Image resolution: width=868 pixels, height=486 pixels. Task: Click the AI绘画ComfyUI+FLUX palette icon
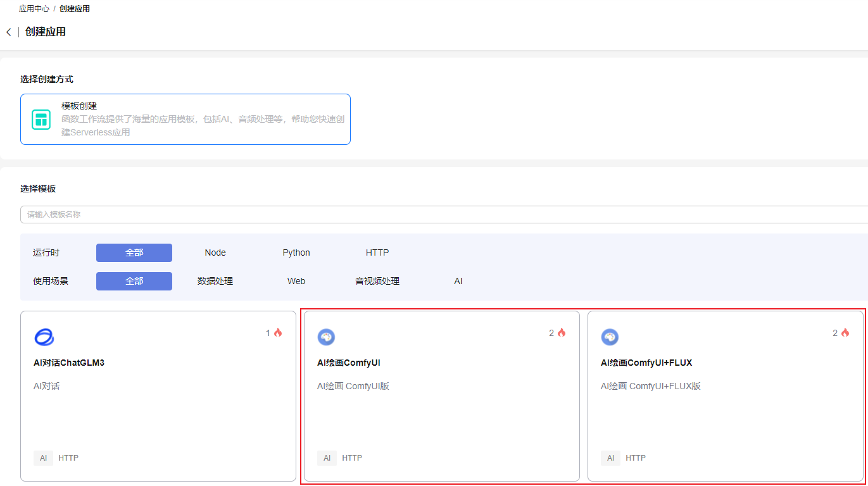point(610,337)
